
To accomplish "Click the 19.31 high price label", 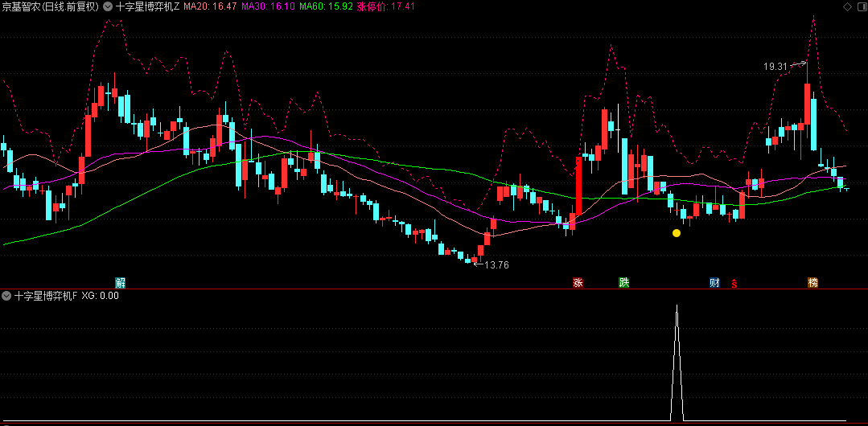I will pyautogui.click(x=775, y=67).
